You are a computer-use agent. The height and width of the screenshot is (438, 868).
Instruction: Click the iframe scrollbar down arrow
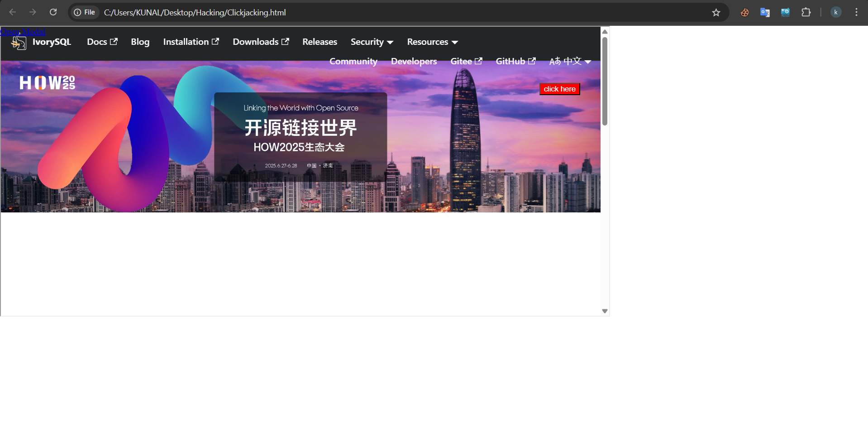(605, 311)
